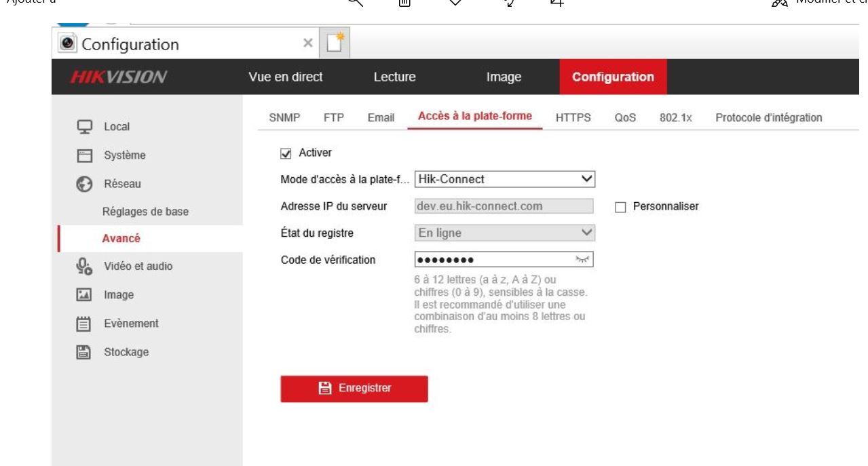
Task: Open Protocole d'intégration tab
Action: [769, 118]
